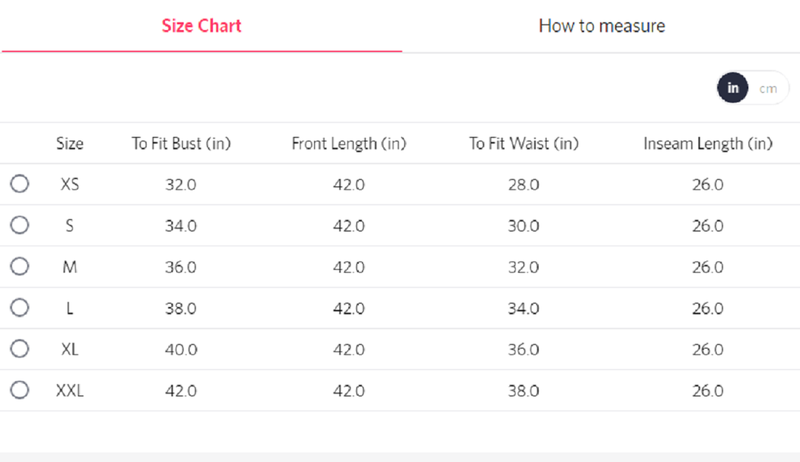
Task: Open the Size Chart tab
Action: point(201,26)
